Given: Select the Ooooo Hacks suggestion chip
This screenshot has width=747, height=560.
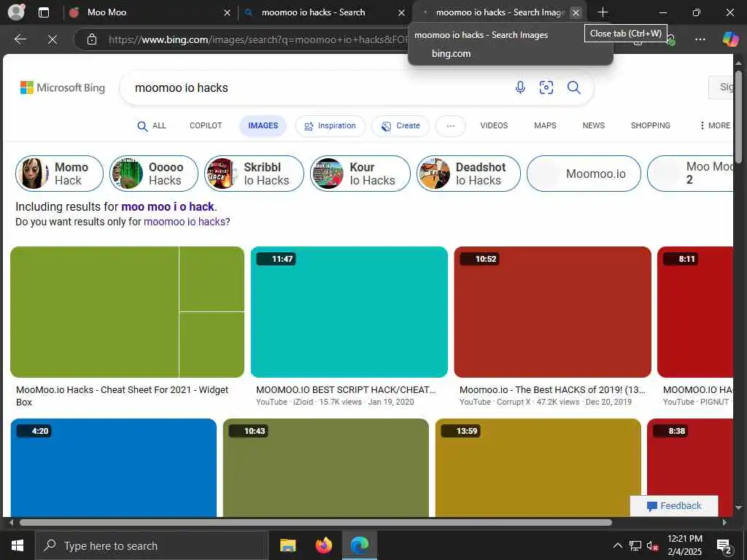Looking at the screenshot, I should point(153,174).
